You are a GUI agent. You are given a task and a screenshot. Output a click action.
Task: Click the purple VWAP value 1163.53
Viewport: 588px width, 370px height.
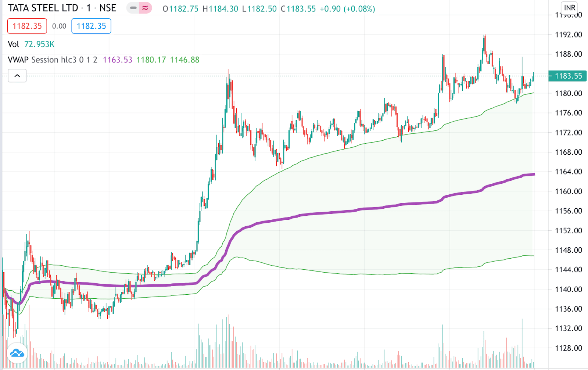coord(117,60)
